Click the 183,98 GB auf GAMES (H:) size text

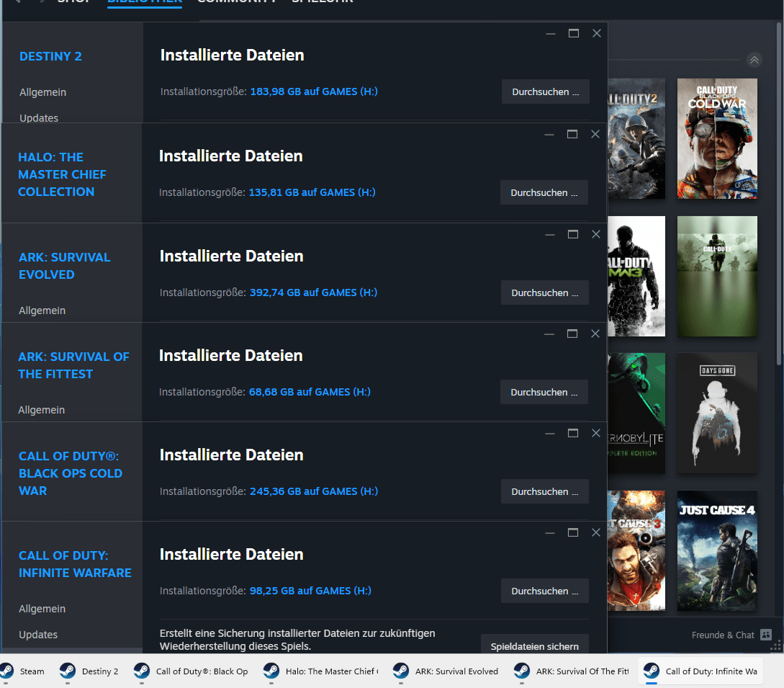(314, 91)
